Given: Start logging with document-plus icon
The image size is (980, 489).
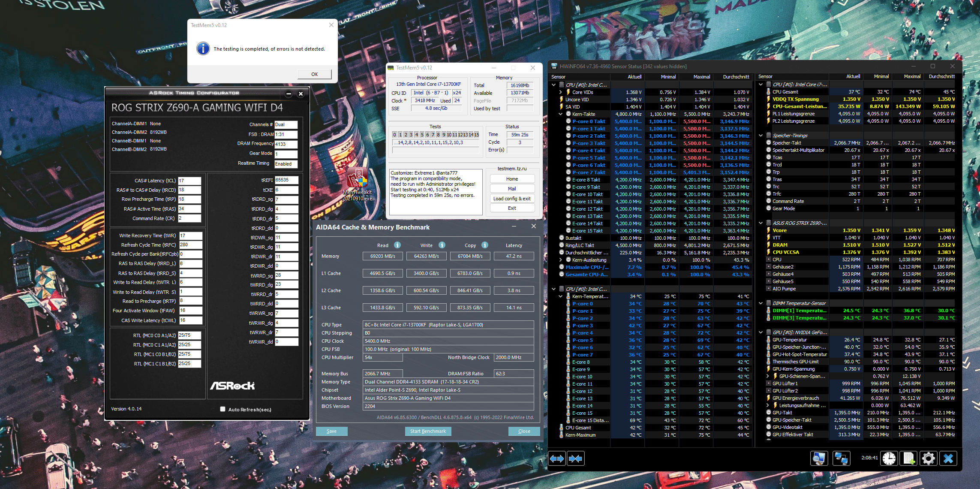Looking at the screenshot, I should 908,459.
